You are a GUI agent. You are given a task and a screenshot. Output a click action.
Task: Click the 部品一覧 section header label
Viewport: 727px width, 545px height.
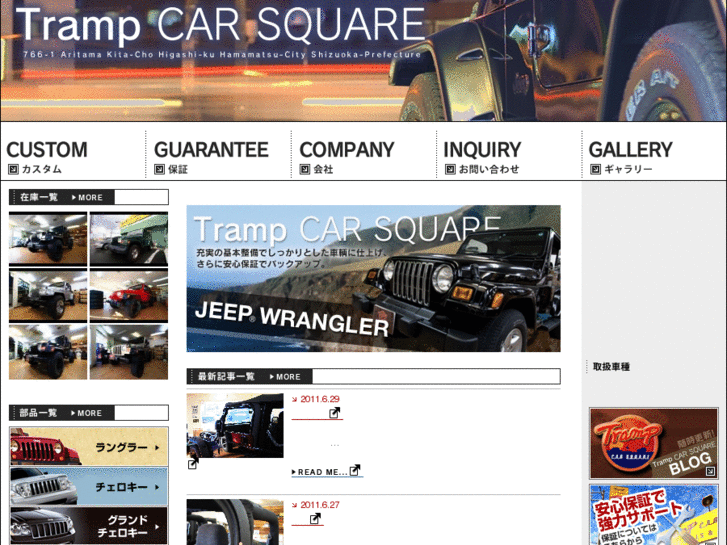click(x=38, y=413)
